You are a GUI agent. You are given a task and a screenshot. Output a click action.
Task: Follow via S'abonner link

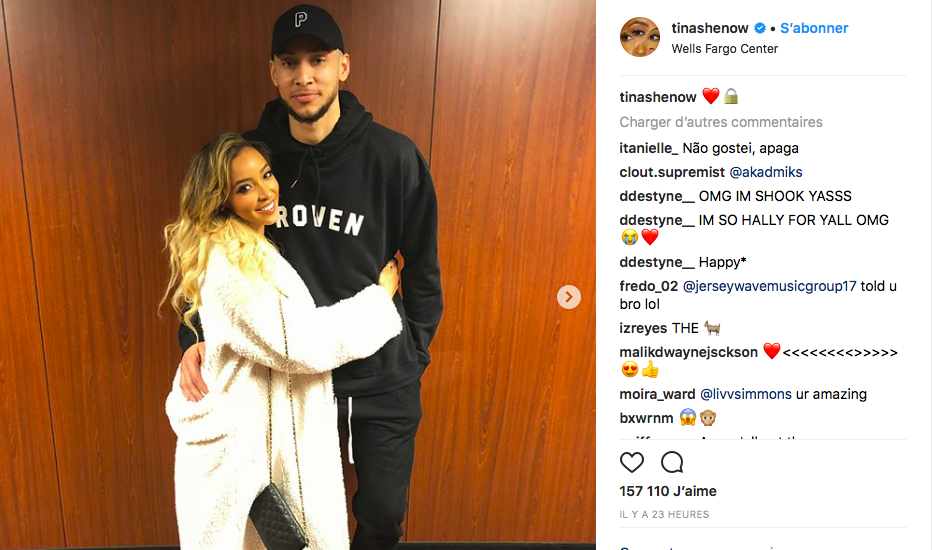click(814, 28)
